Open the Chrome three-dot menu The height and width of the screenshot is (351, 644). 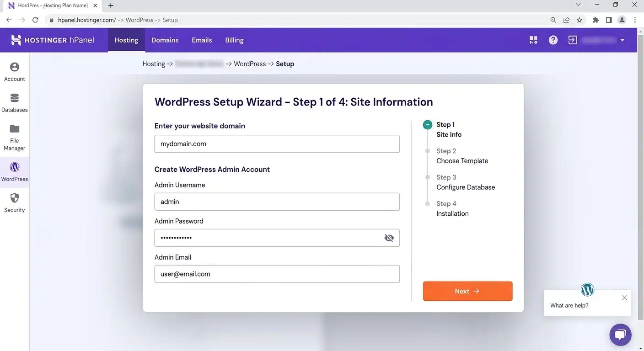coord(635,20)
